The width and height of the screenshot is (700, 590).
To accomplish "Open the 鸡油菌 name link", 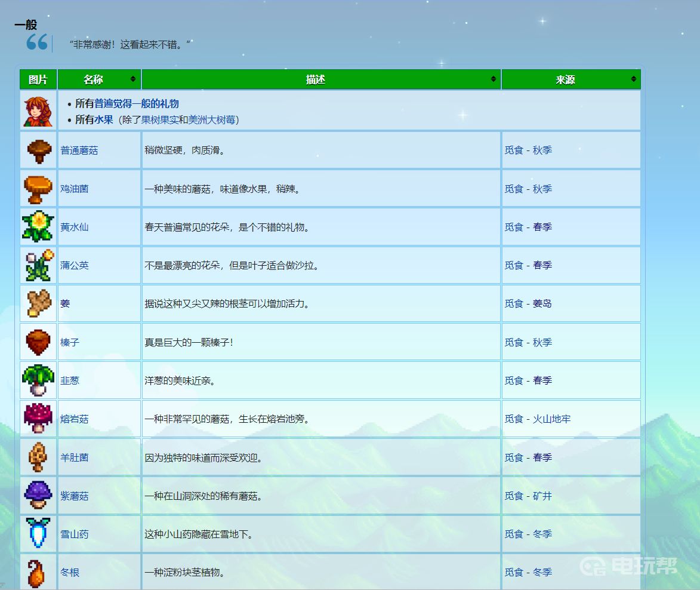I will pos(74,189).
